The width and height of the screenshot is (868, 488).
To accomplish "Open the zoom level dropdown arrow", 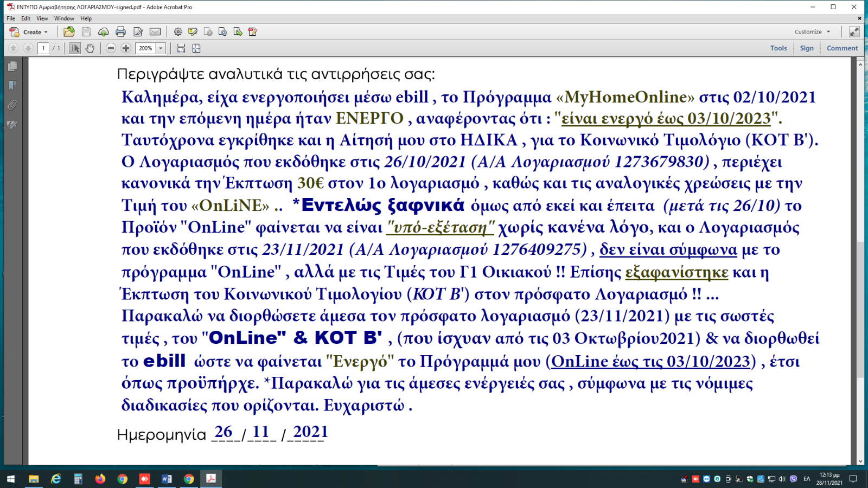I will [161, 48].
